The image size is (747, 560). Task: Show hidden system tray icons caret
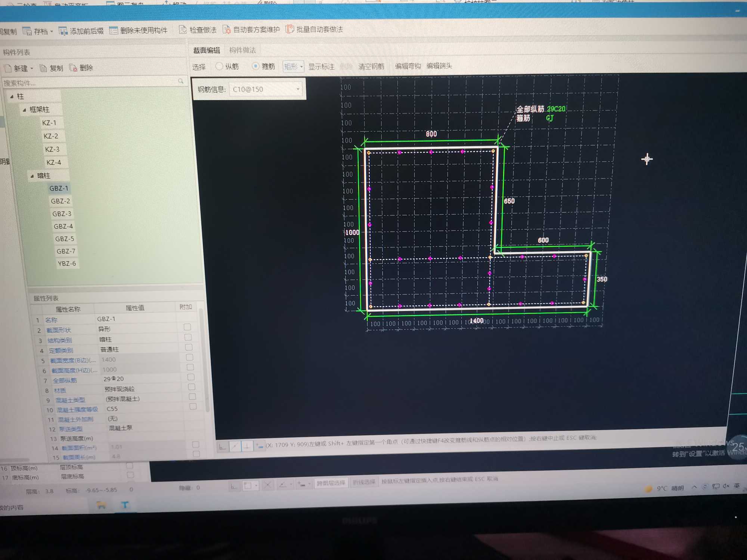pos(694,487)
